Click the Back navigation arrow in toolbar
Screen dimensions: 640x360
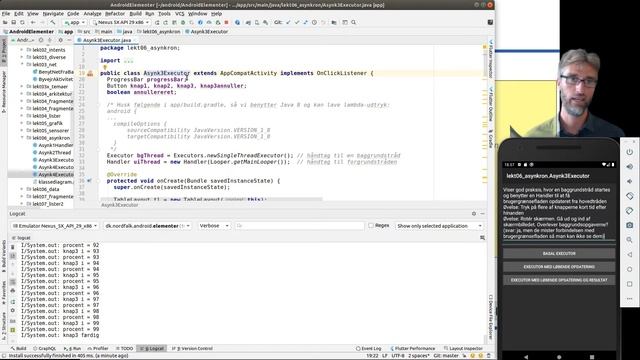click(x=33, y=22)
